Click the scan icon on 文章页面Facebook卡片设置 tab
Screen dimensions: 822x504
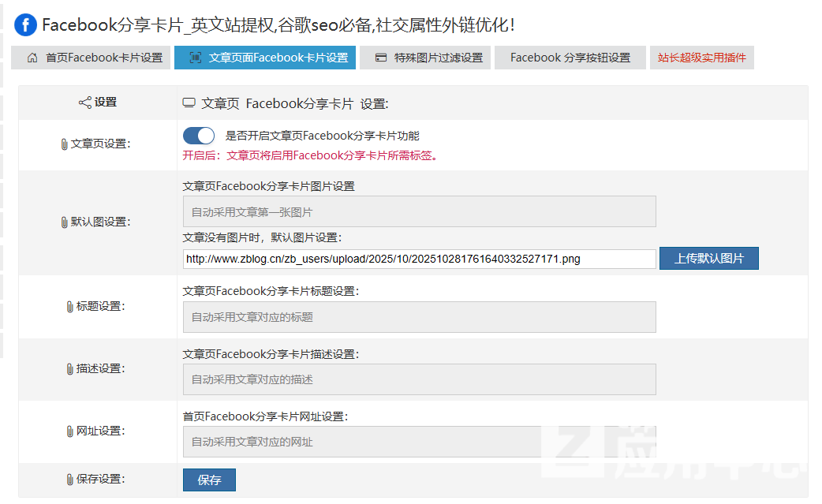[196, 58]
